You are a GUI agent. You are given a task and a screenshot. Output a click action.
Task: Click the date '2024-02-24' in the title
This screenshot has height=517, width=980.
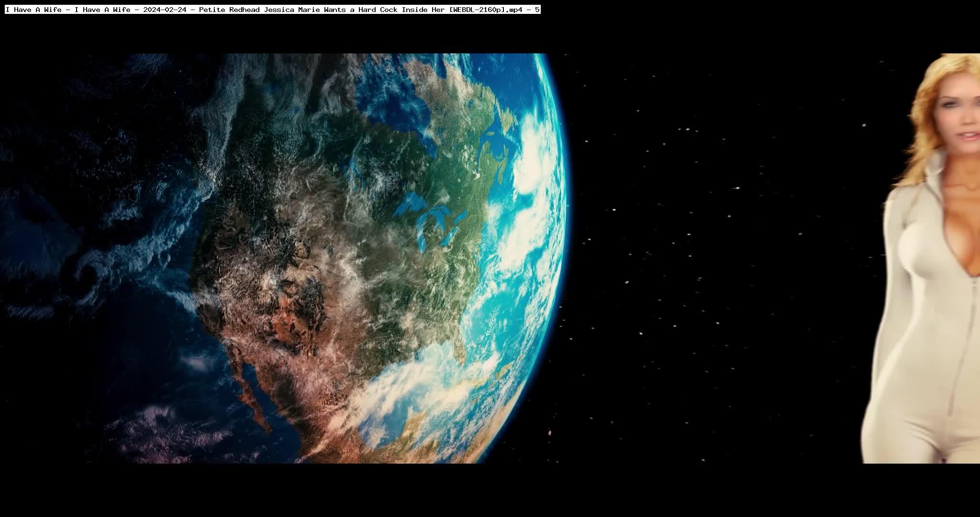[164, 10]
